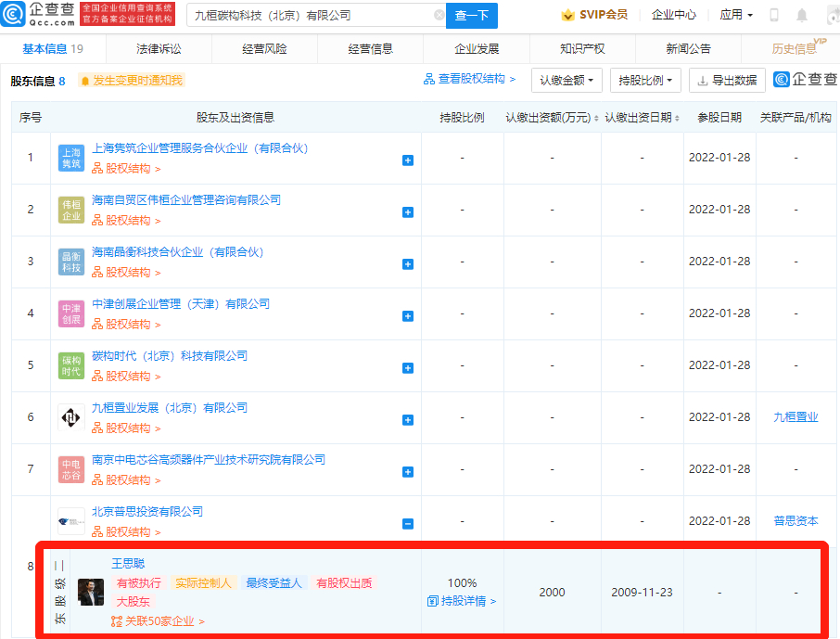Open 南京中电芯谷高频器件产业技术研究院有限公司 link
Image resolution: width=840 pixels, height=639 pixels.
[209, 460]
